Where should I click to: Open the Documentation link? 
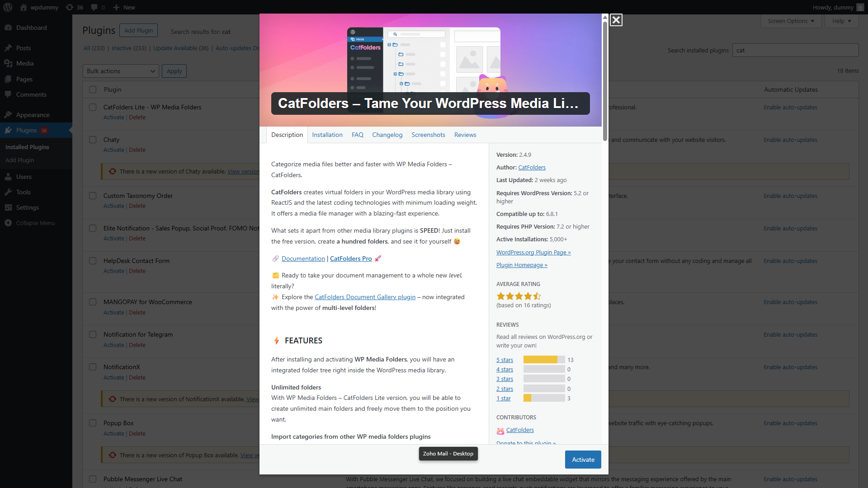(303, 258)
